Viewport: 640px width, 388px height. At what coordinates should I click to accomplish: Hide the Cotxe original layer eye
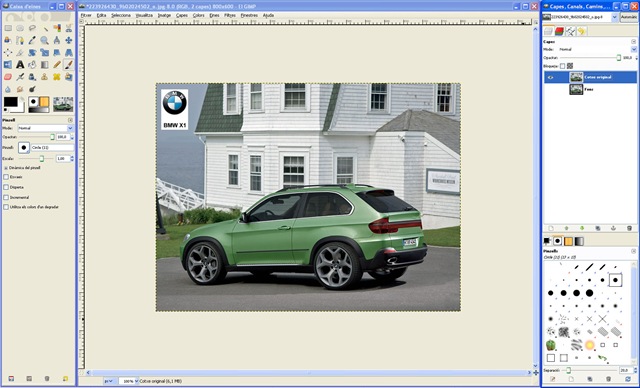point(551,77)
